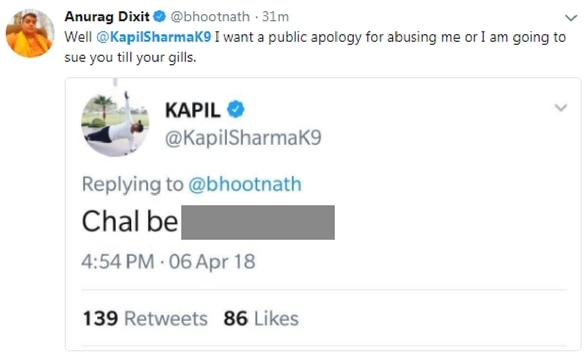Open KAPIL's yoga pose profile photo
Viewport: 585px width, 364px height.
tap(115, 123)
